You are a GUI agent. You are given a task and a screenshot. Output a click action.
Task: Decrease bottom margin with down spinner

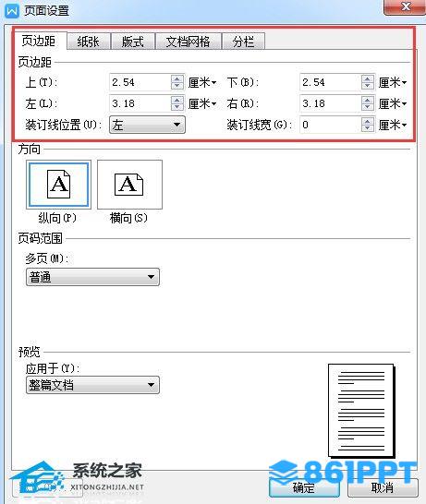pos(368,86)
